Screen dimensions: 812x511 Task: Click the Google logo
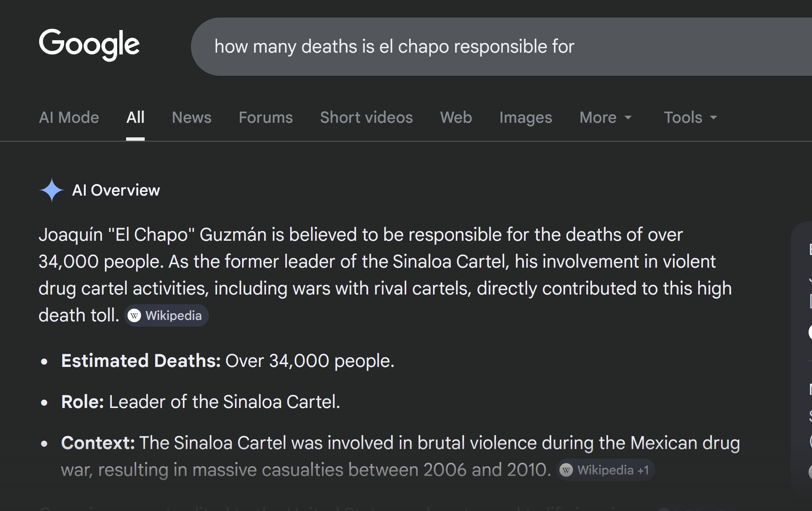89,45
